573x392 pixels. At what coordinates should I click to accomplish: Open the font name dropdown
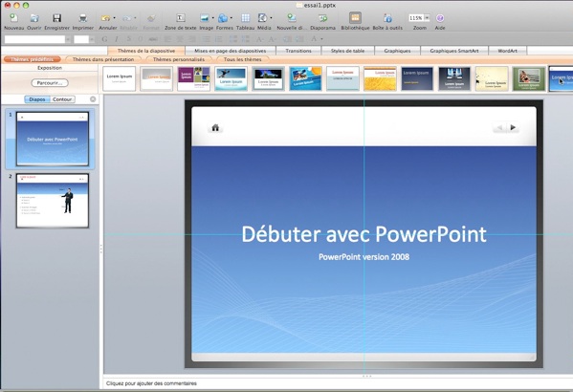pyautogui.click(x=68, y=39)
